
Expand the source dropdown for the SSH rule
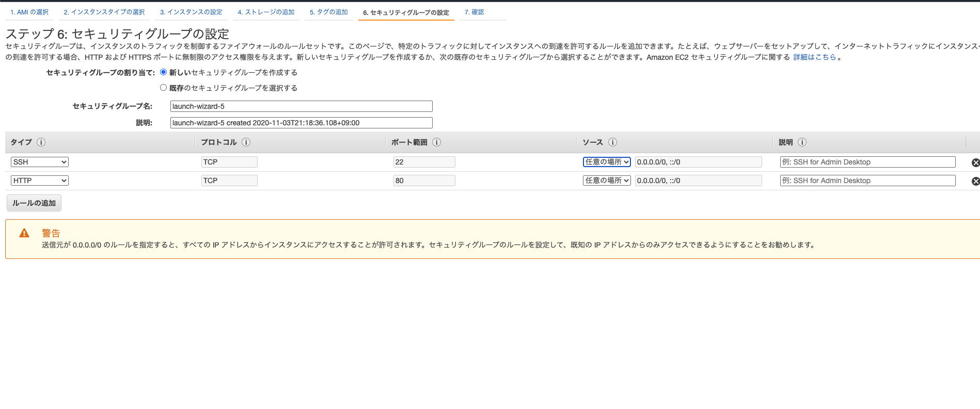(607, 162)
